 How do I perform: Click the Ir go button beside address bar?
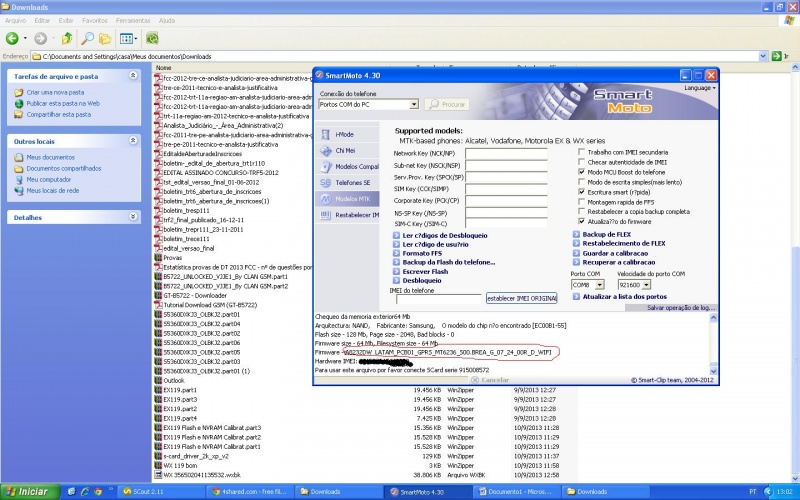pos(781,56)
